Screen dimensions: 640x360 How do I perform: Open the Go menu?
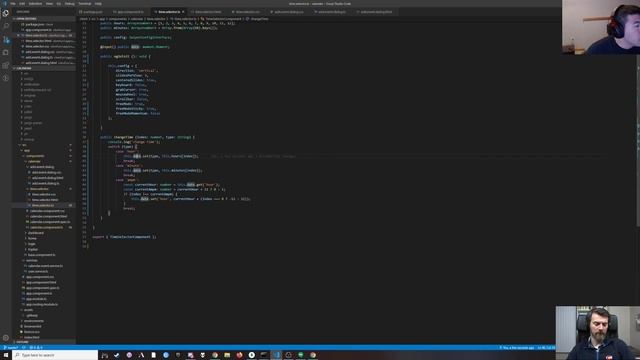coord(59,4)
